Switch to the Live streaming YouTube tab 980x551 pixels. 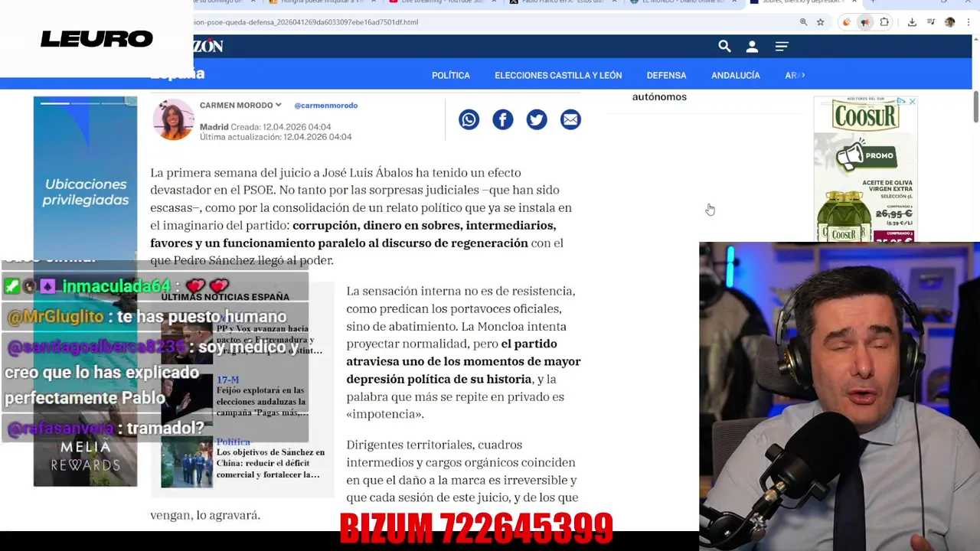pos(440,2)
